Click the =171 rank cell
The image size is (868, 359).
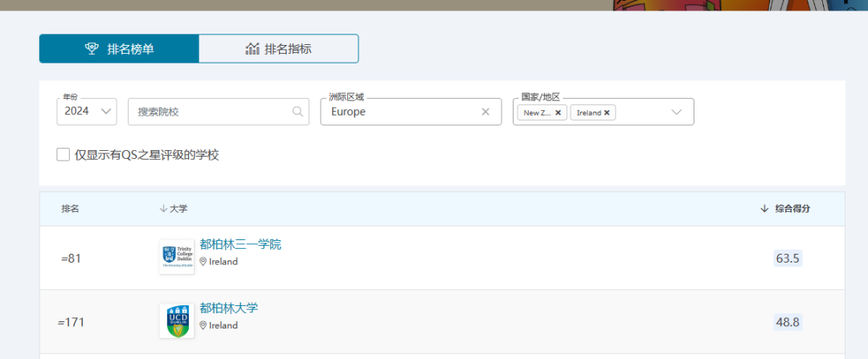point(71,322)
